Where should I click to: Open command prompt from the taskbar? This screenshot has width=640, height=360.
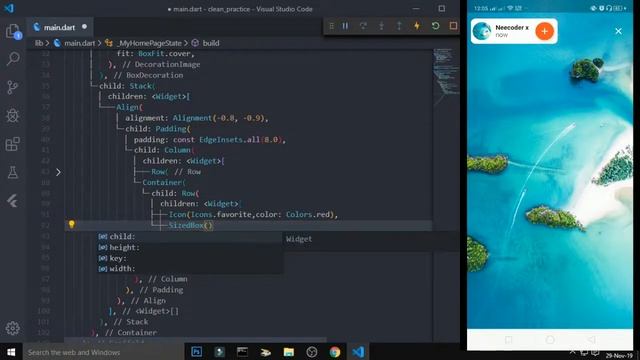[242, 352]
